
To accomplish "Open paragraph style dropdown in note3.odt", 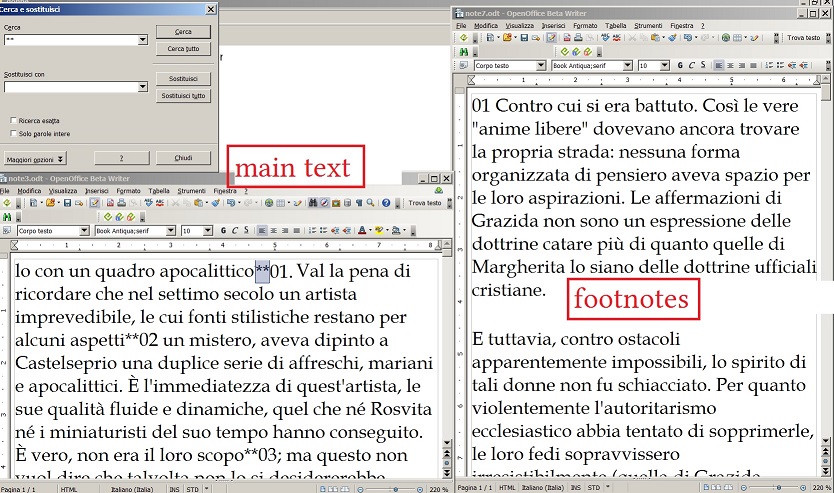I will coord(84,230).
